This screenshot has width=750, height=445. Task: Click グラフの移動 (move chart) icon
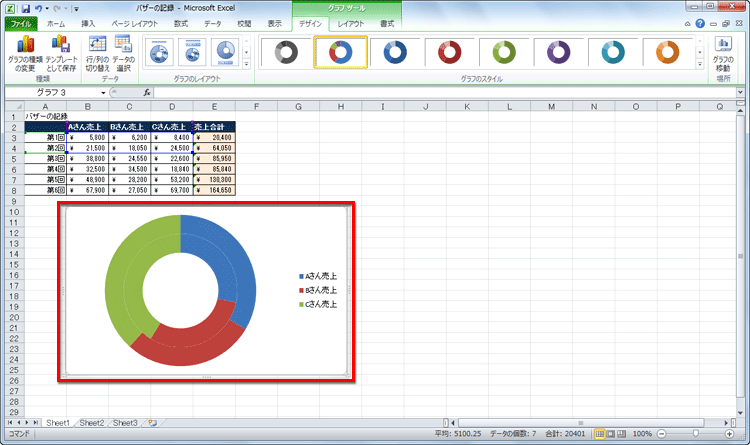[722, 52]
